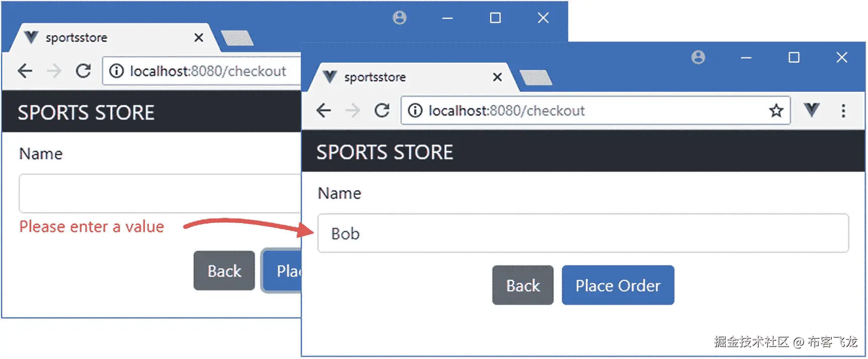Click site info icon in rear window address bar
The image size is (868, 359).
click(x=116, y=71)
